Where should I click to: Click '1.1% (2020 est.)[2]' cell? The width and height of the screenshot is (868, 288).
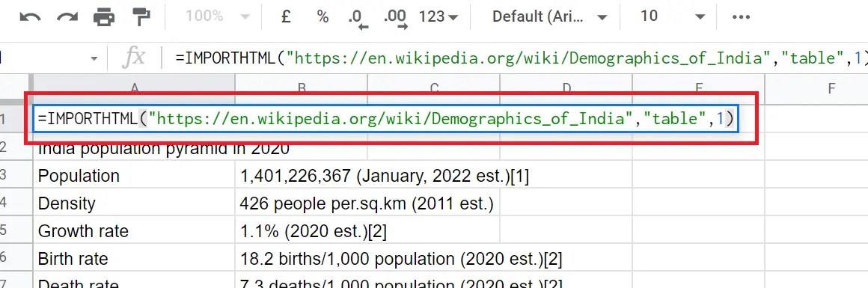[314, 231]
